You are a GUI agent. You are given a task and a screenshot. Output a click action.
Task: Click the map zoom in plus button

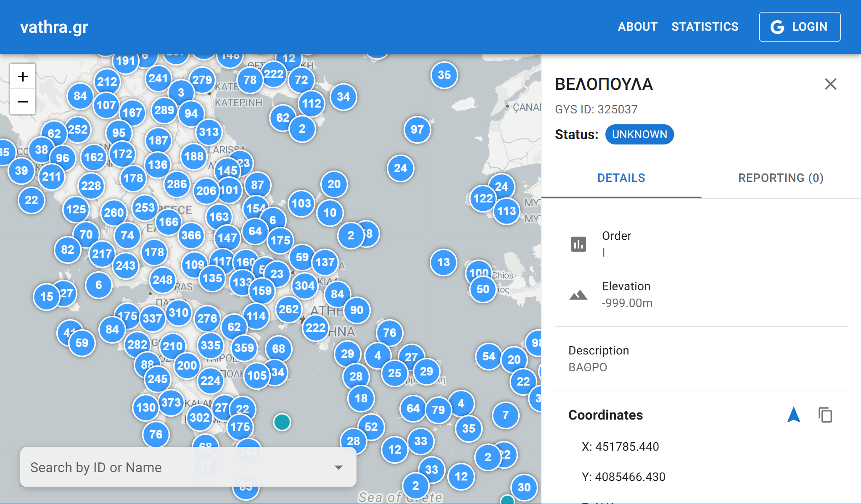click(x=23, y=76)
